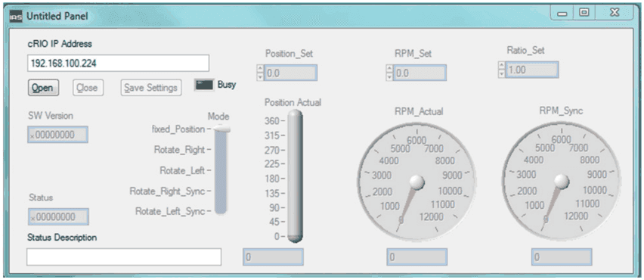Click the RPM_Actual gauge knob
Viewport: 644px width, 280px height.
point(416,182)
